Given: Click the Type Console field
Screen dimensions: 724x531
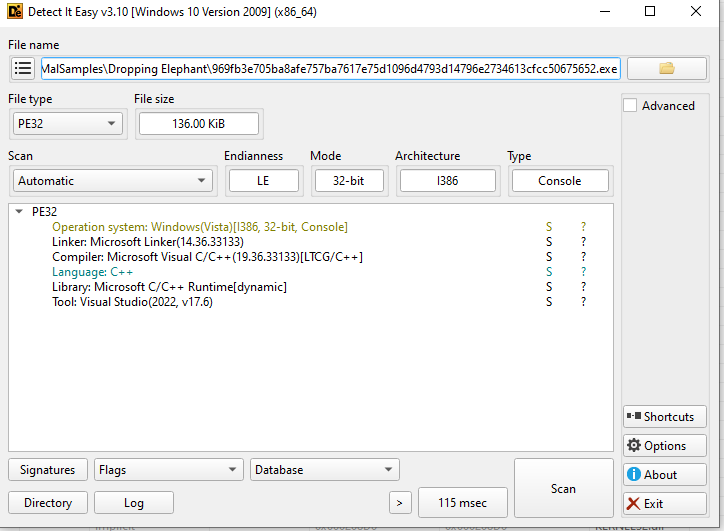Looking at the screenshot, I should (560, 181).
